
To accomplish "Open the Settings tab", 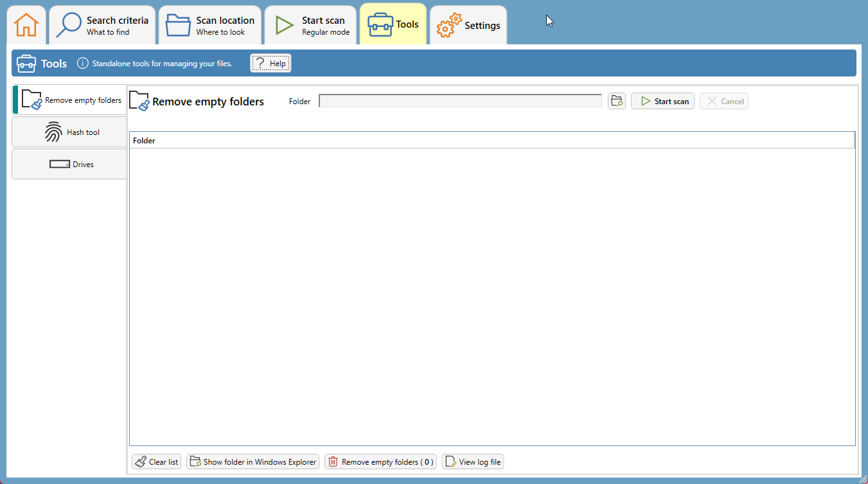I will [468, 25].
